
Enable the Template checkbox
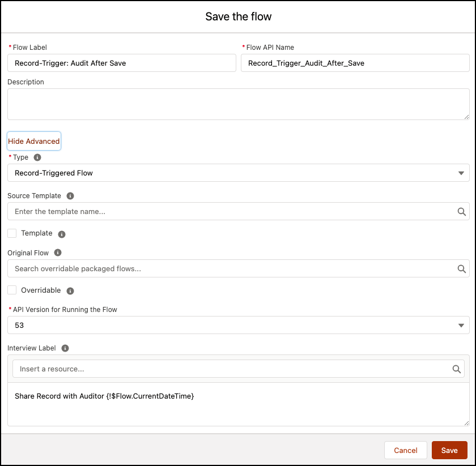12,233
